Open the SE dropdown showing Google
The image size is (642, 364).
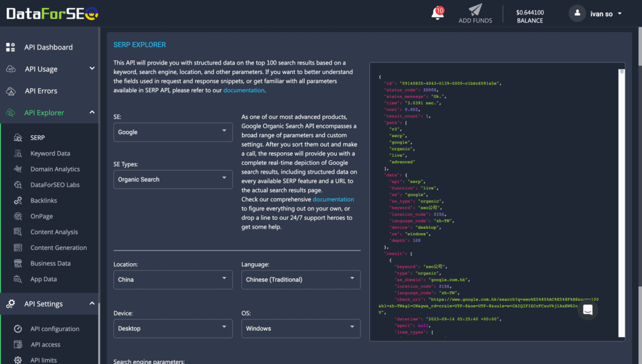click(x=173, y=132)
